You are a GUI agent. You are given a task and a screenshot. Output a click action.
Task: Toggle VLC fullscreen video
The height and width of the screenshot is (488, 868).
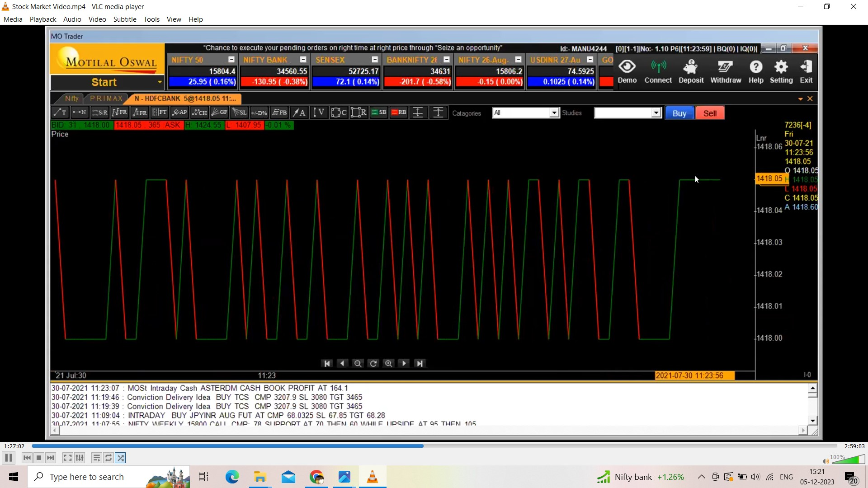coord(67,458)
